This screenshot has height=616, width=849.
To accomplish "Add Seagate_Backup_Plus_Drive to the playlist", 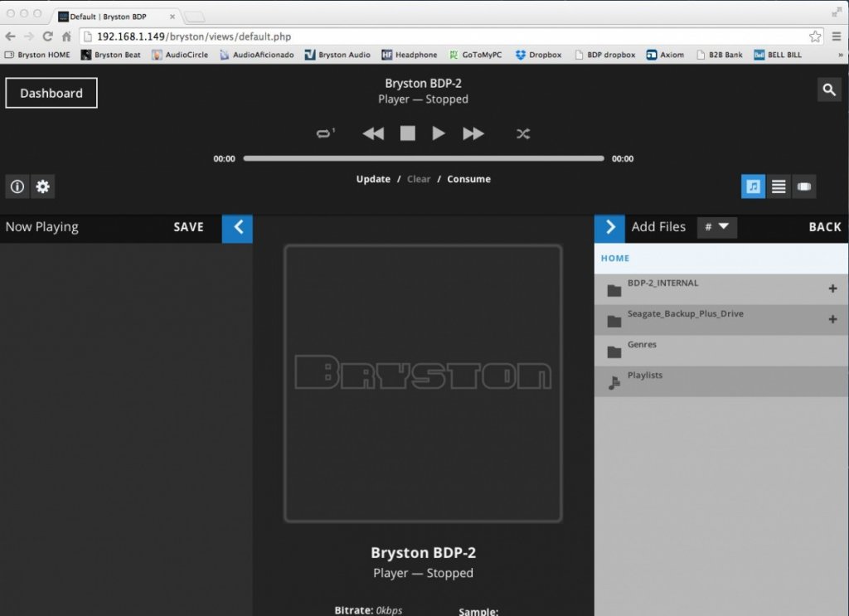I will (832, 319).
